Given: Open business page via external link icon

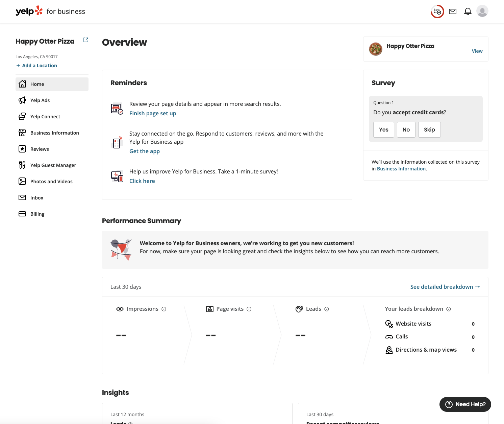Looking at the screenshot, I should click(86, 40).
